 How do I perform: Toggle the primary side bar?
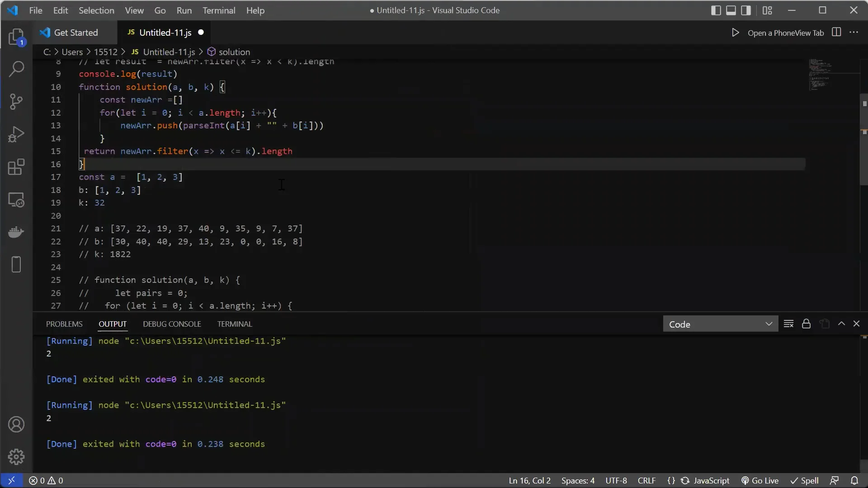(x=716, y=10)
